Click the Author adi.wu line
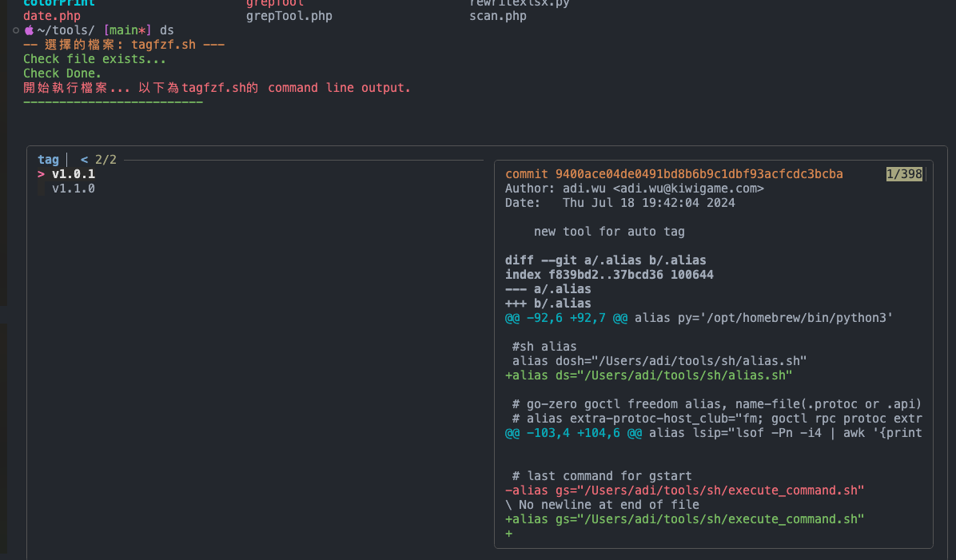 click(x=634, y=189)
